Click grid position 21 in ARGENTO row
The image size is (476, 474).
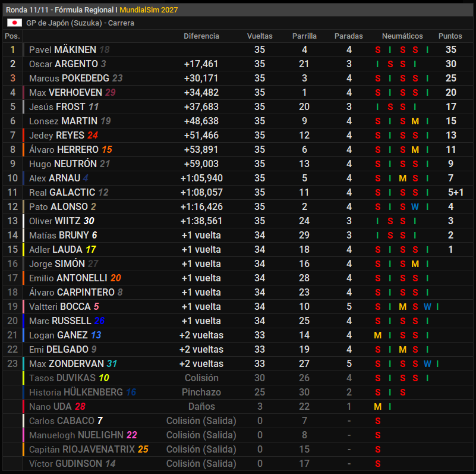(x=304, y=64)
